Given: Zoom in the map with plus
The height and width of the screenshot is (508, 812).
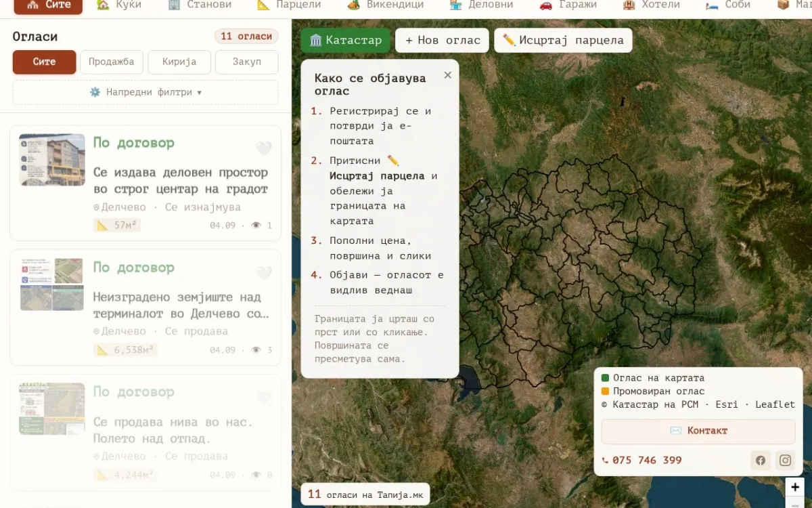Looking at the screenshot, I should 794,487.
